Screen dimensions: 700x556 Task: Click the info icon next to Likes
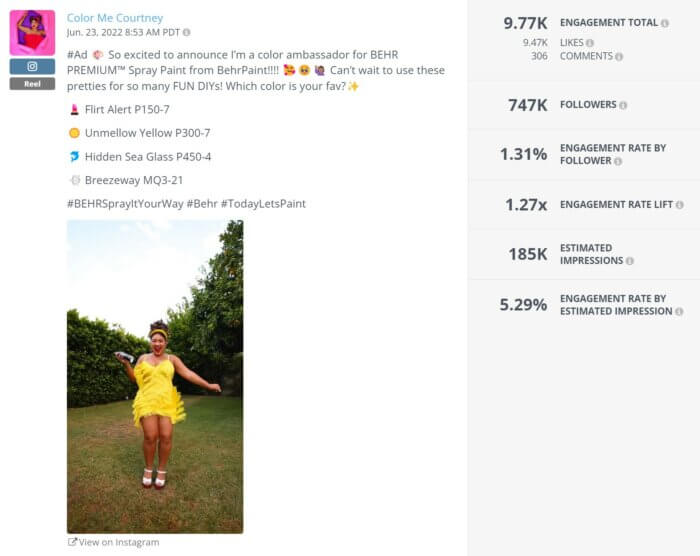[x=590, y=43]
